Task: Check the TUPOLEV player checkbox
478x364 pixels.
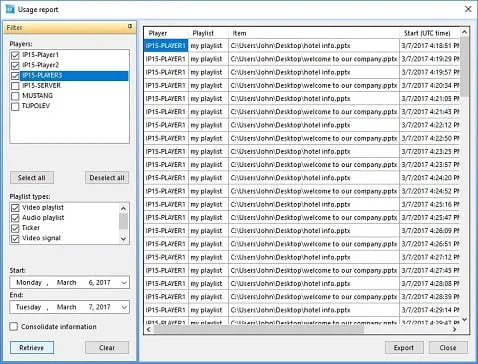Action: pyautogui.click(x=15, y=106)
